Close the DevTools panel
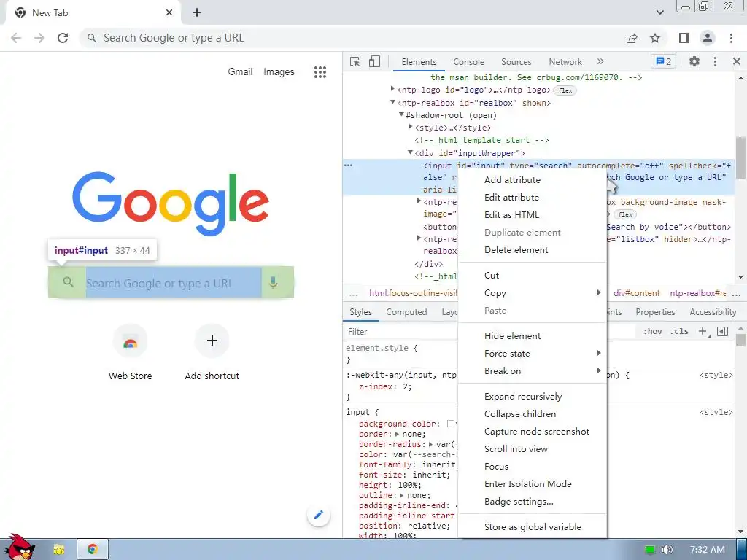 (x=737, y=61)
